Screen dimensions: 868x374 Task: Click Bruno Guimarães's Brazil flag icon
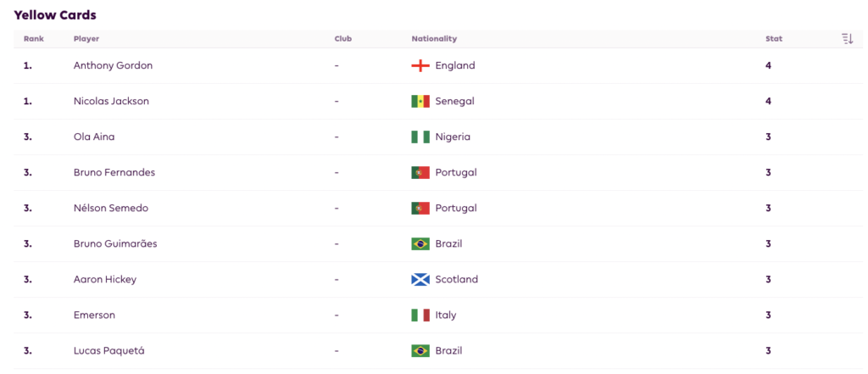click(x=420, y=243)
